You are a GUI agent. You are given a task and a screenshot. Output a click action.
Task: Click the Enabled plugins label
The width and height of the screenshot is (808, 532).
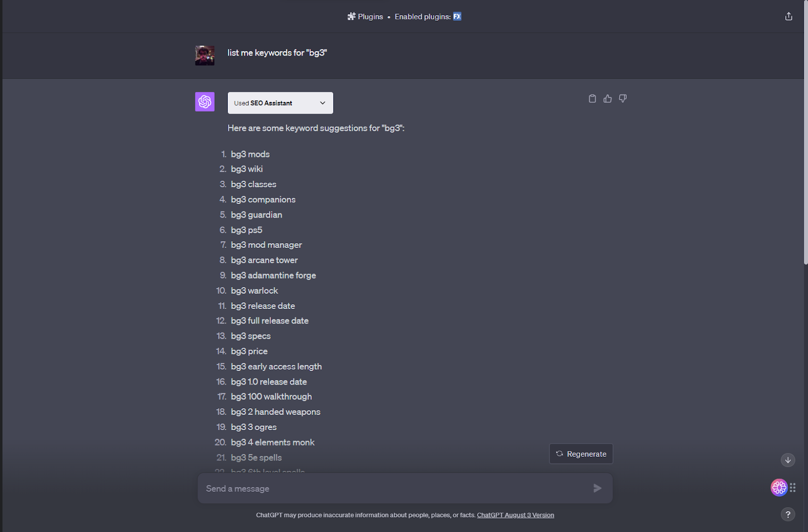click(423, 17)
